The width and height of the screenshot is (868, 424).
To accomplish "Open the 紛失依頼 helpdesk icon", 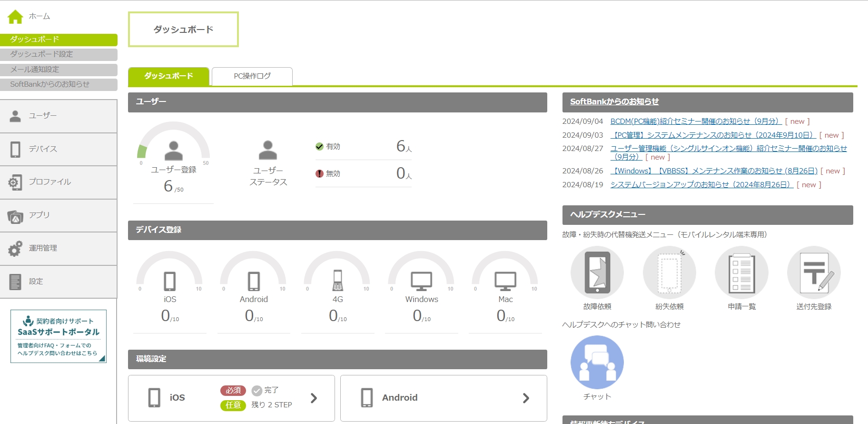I will click(669, 273).
